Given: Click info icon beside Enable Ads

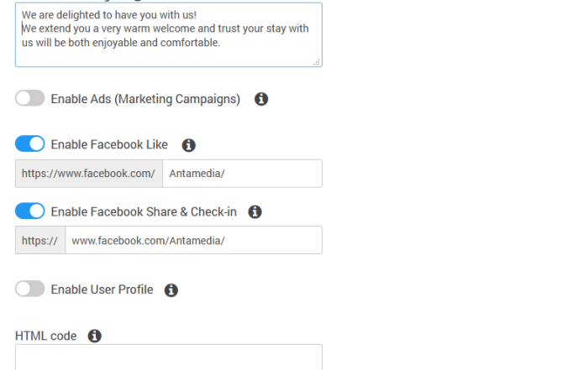Looking at the screenshot, I should (x=261, y=99).
